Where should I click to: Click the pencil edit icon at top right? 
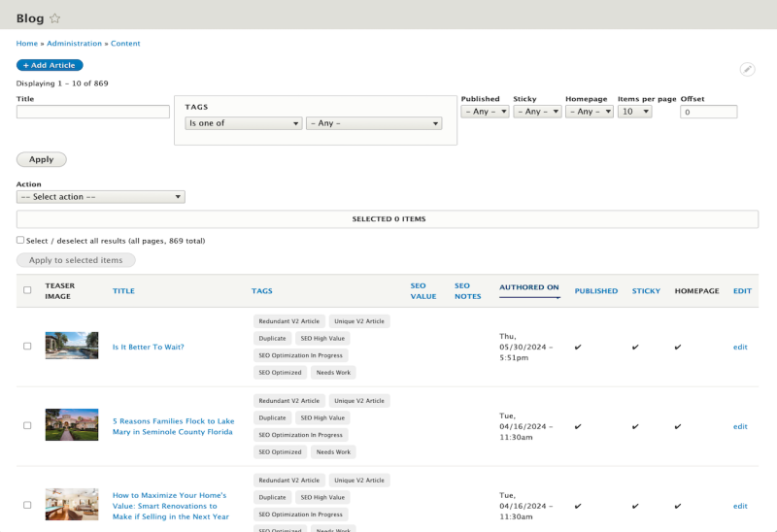coord(747,69)
